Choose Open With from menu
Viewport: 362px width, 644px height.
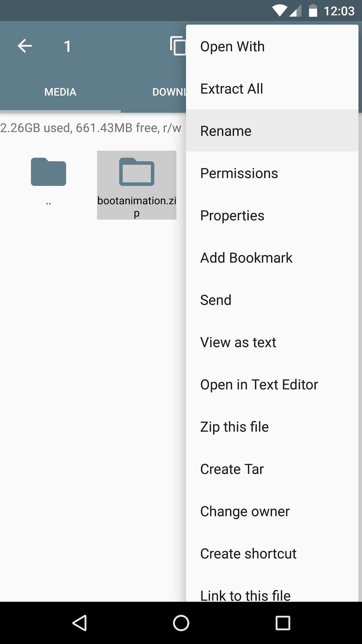pyautogui.click(x=272, y=47)
